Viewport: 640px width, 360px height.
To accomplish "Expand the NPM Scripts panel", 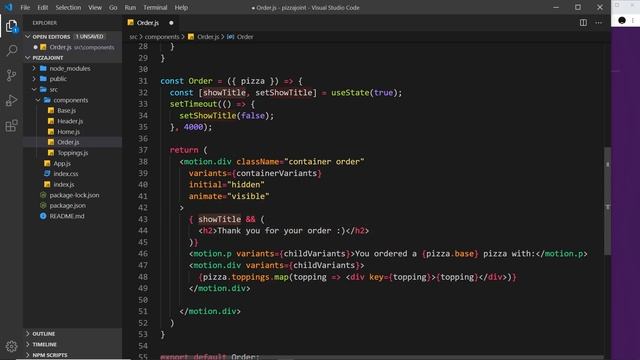I will click(28, 355).
